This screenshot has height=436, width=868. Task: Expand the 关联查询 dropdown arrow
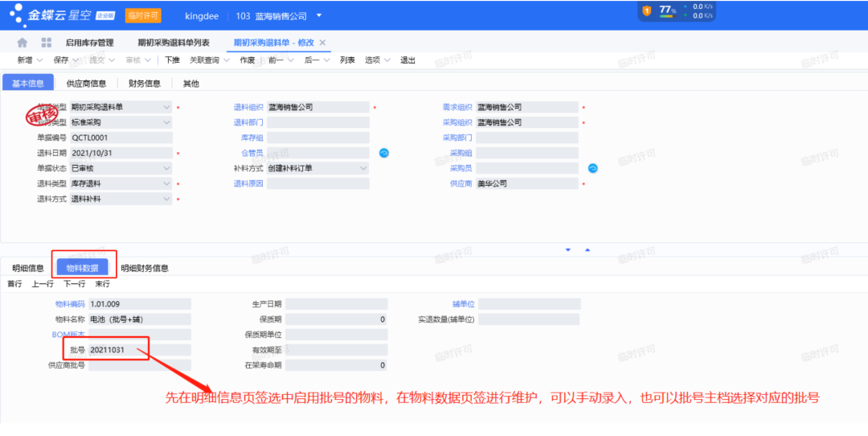click(x=227, y=60)
